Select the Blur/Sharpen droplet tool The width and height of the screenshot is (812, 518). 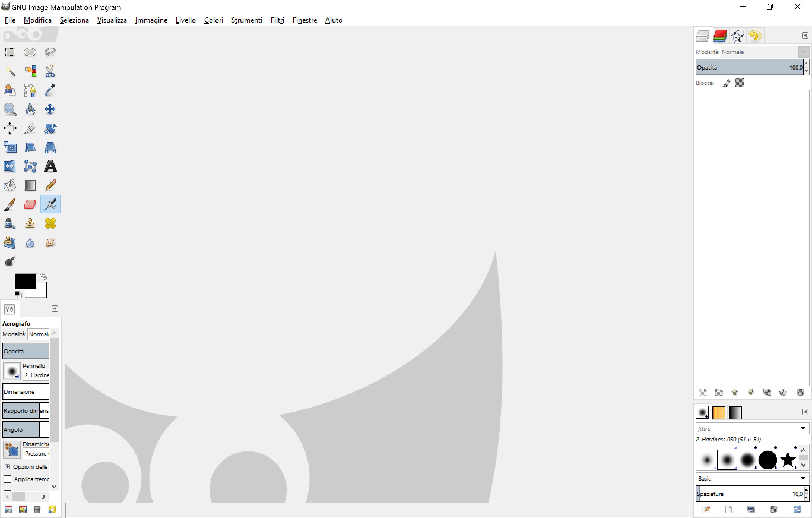[30, 242]
